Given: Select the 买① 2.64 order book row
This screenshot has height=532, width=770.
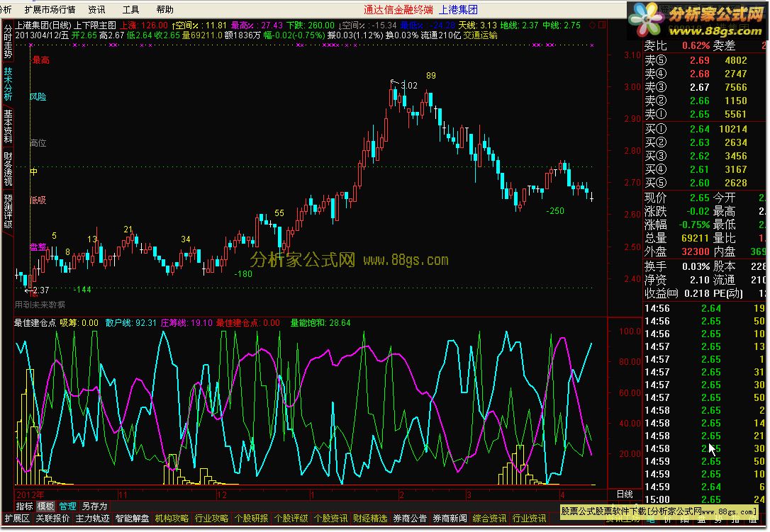Looking at the screenshot, I should 705,129.
